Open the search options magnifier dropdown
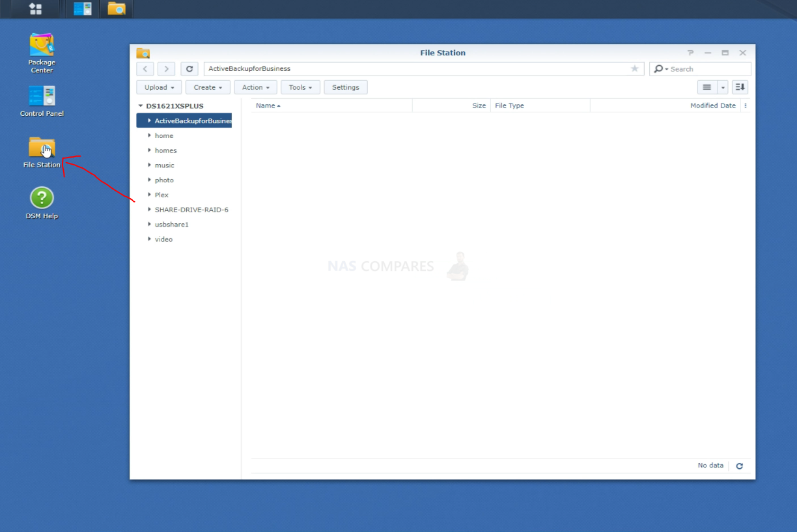 click(x=660, y=69)
